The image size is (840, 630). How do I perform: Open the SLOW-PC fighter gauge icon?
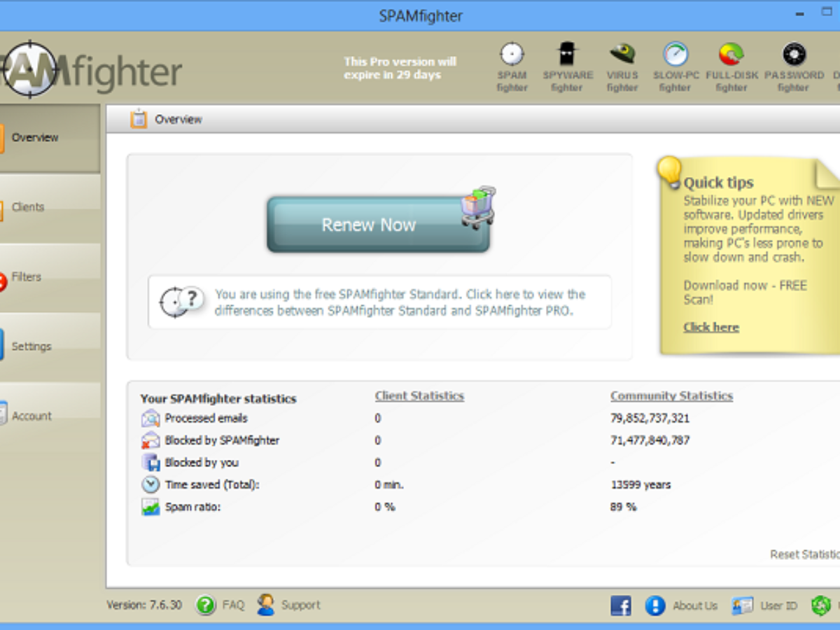point(675,55)
